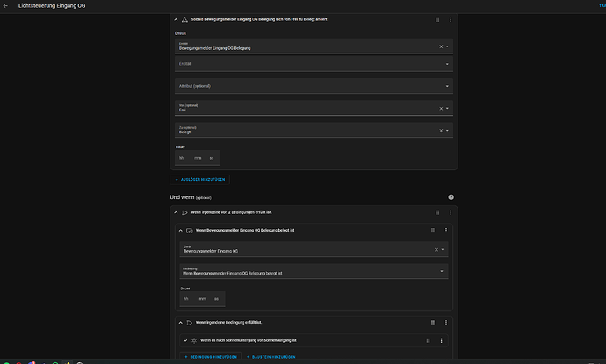Click the mm field of the condition's Dauer
The image size is (606, 364).
pos(203,299)
